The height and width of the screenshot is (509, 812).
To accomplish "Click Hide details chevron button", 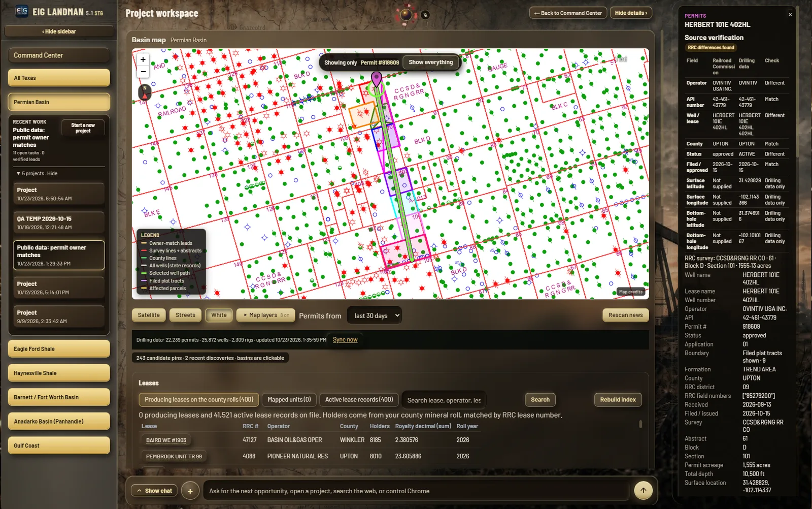I will [631, 13].
